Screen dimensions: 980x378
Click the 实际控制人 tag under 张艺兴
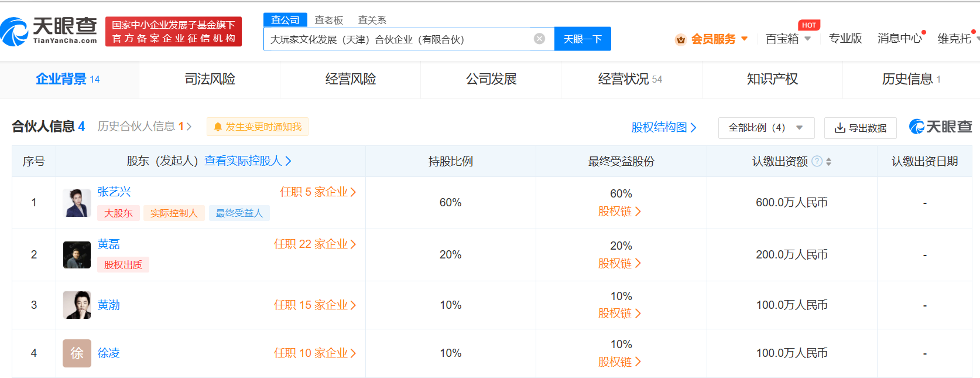[174, 213]
